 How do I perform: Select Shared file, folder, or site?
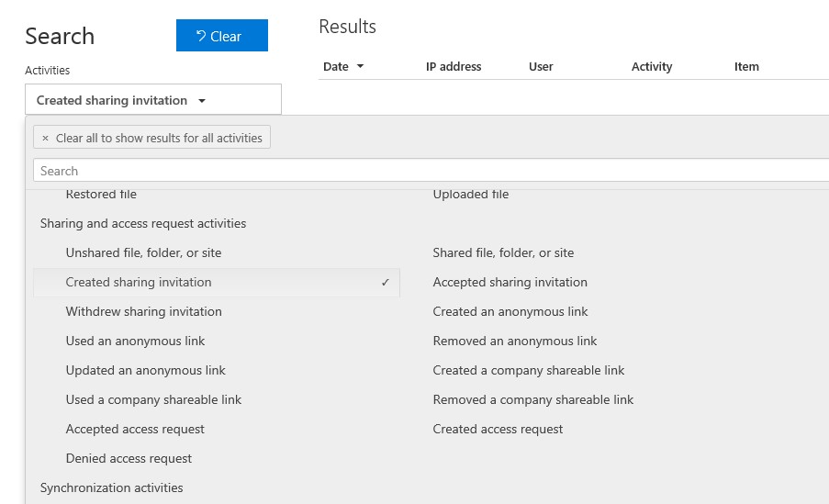[x=503, y=252]
